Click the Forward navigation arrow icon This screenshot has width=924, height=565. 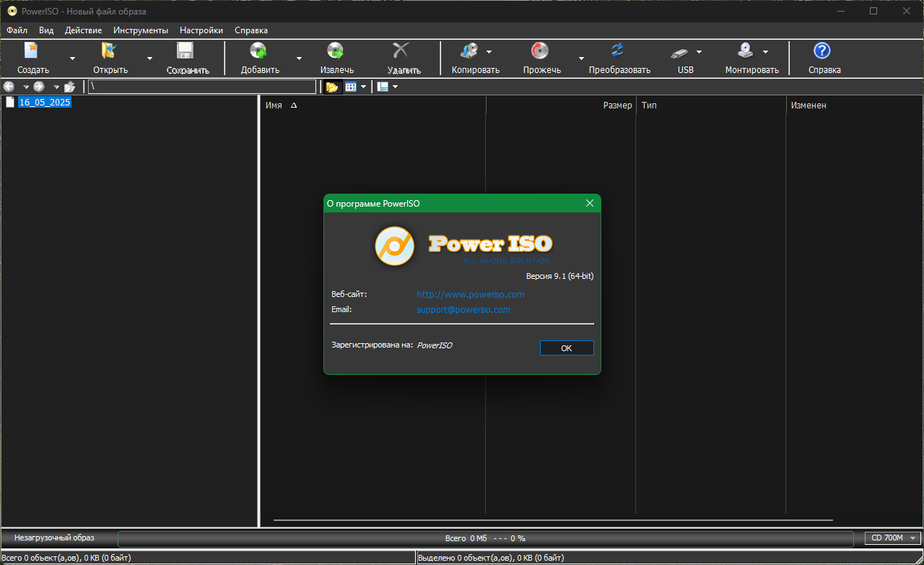pos(39,87)
